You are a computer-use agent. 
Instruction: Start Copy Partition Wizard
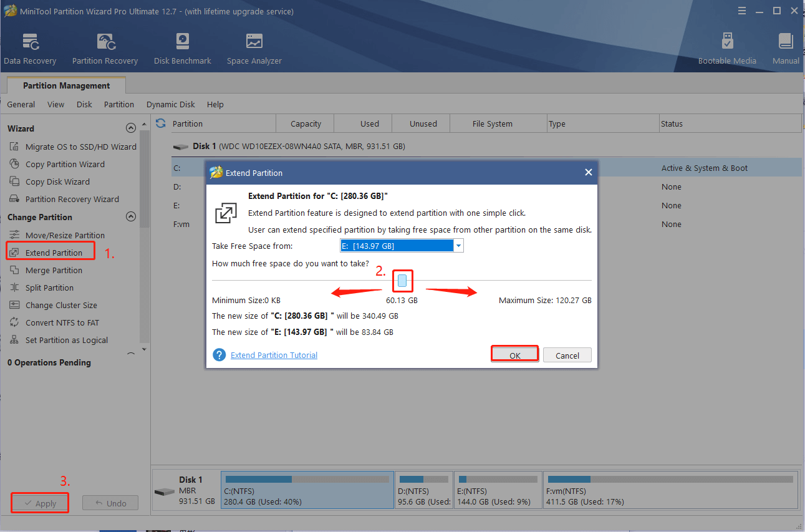coord(57,164)
